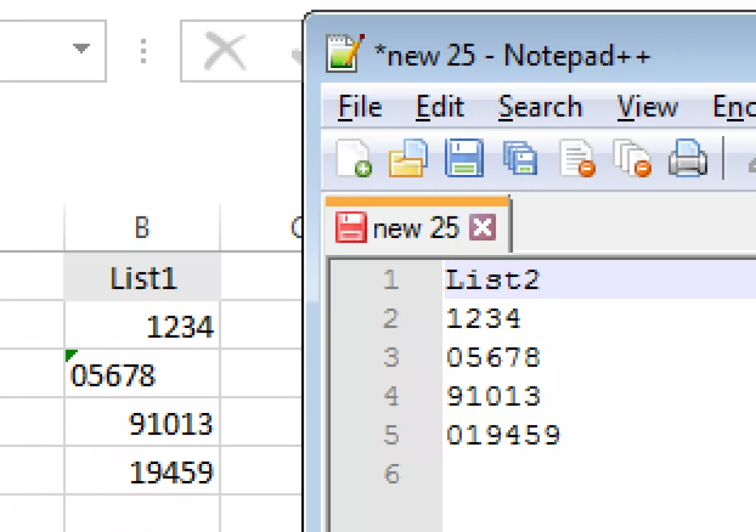Open the Edit menu

(439, 106)
